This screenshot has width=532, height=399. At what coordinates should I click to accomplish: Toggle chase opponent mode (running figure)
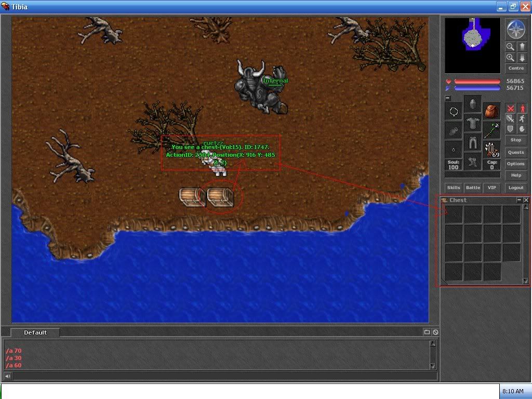click(x=522, y=118)
